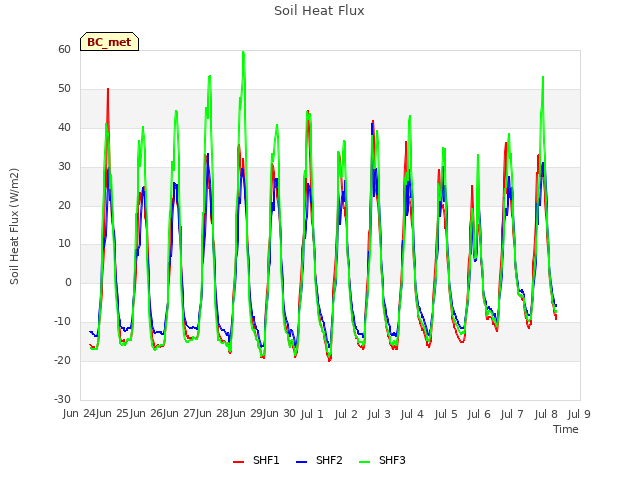Image resolution: width=640 pixels, height=480 pixels.
Task: Click the BC_met annotation label
Action: [x=109, y=42]
